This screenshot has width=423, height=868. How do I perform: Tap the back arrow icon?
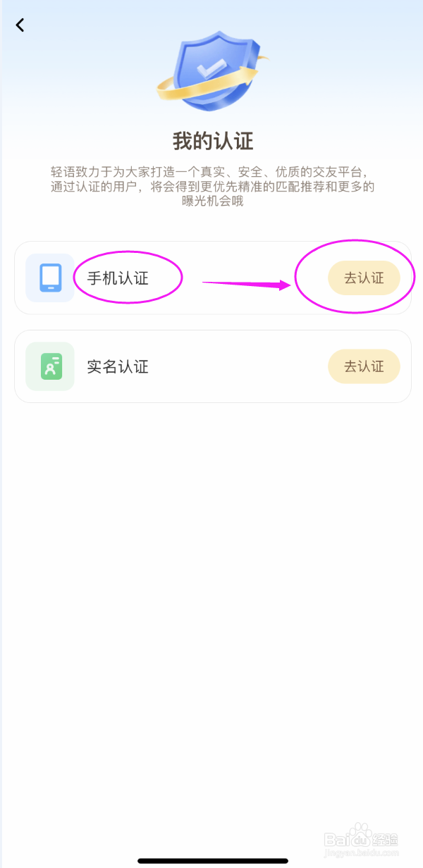tap(20, 25)
